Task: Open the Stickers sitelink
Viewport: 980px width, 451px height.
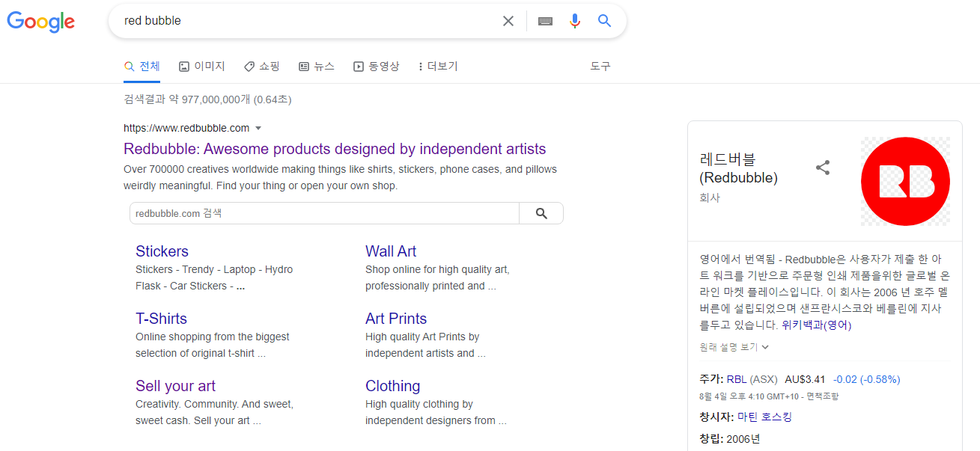Action: [162, 251]
